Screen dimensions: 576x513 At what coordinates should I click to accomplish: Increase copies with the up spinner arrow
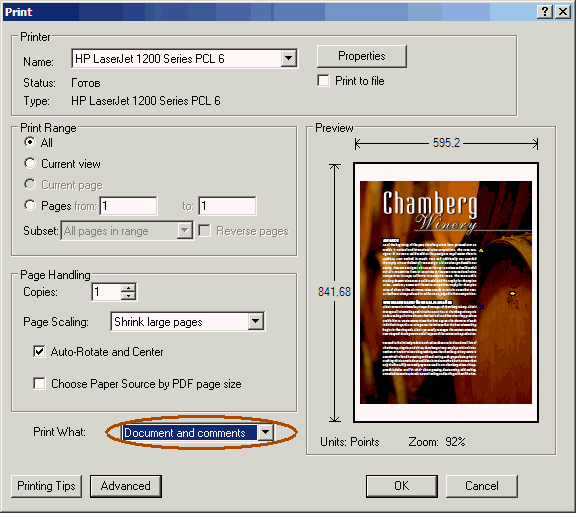tap(128, 288)
